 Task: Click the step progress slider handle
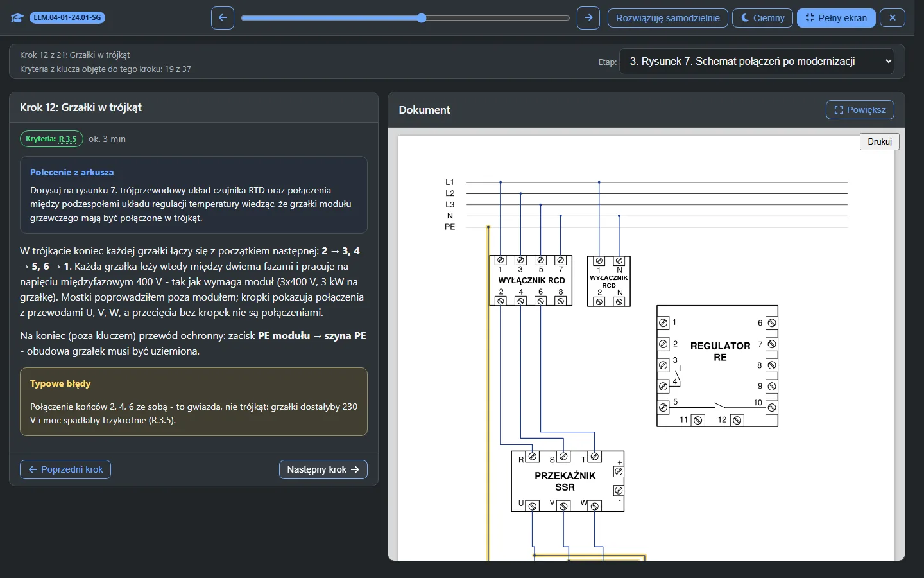click(422, 18)
